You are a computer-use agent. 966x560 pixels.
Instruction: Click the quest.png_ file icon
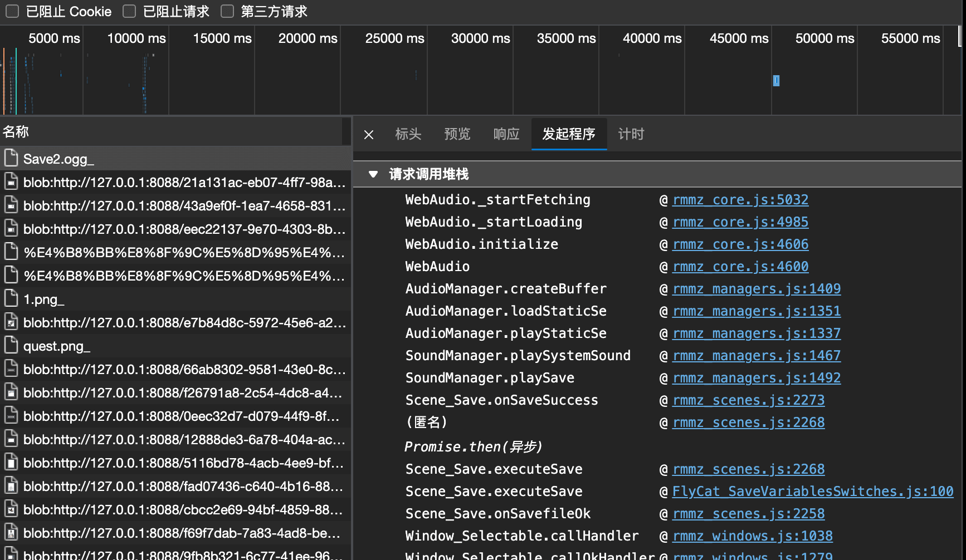tap(11, 346)
